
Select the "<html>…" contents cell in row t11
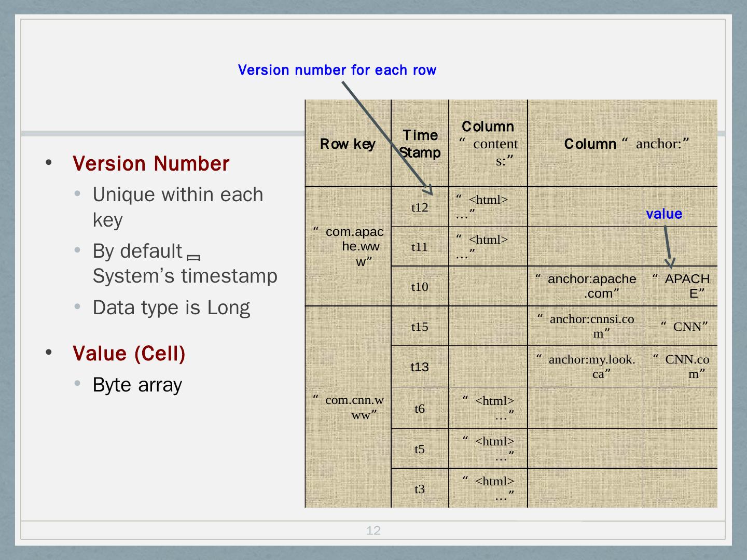tap(488, 247)
